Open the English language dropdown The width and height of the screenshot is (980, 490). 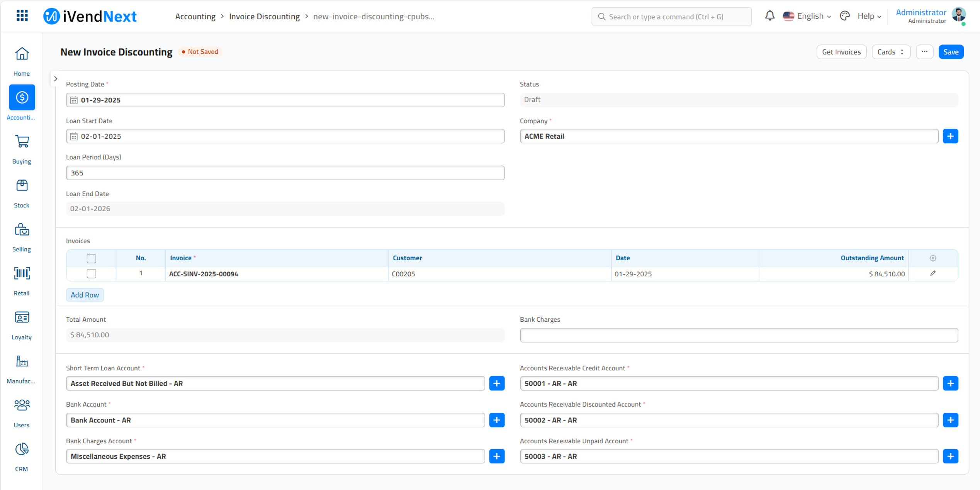tap(807, 16)
